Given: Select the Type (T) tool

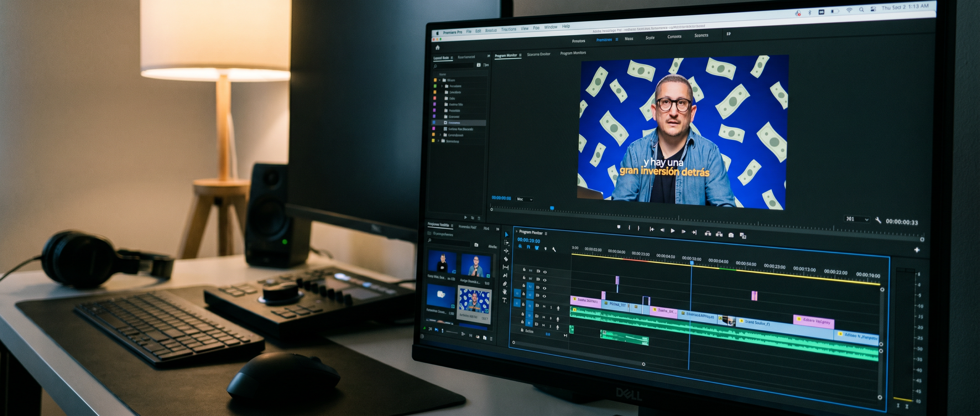Looking at the screenshot, I should point(504,300).
